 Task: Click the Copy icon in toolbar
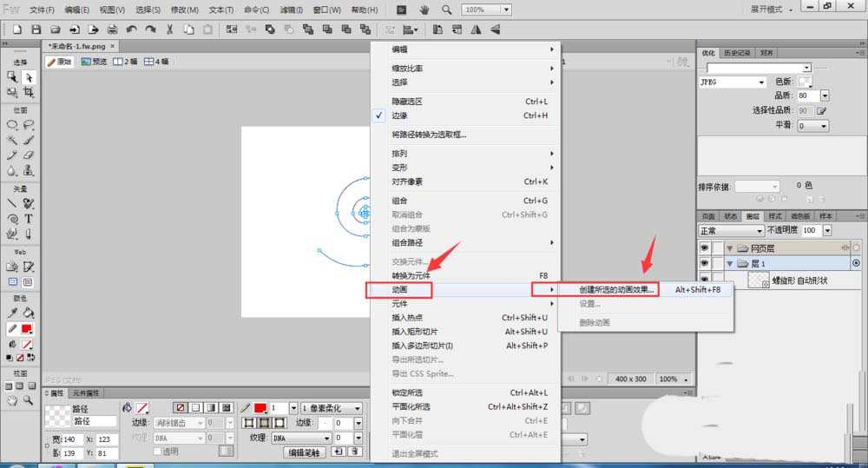click(x=188, y=30)
